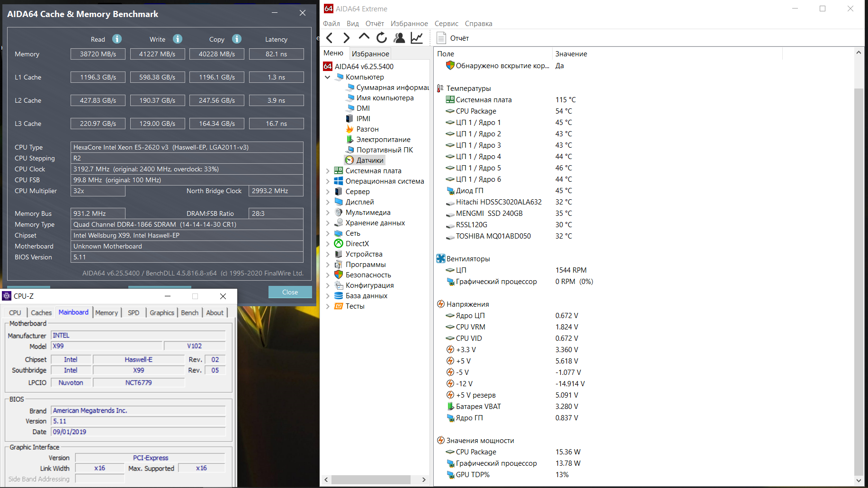Expand the Операционная система tree node
Screen dimensions: 868x488
tap(327, 181)
